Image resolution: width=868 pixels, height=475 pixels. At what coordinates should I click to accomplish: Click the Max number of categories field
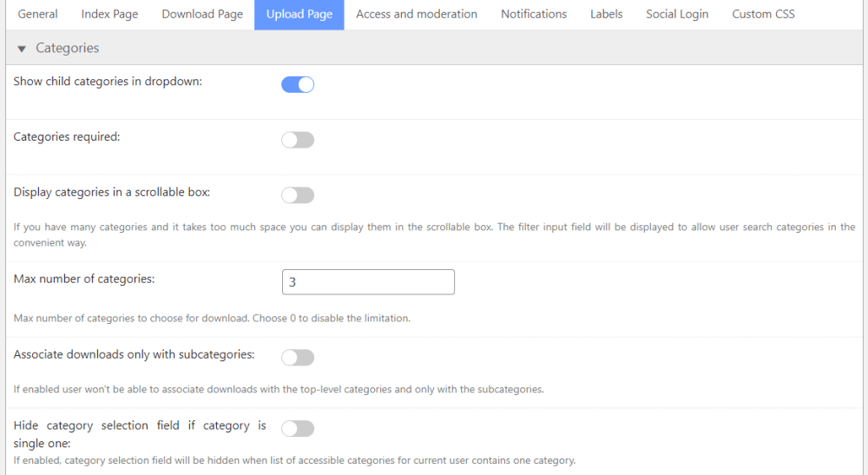368,282
